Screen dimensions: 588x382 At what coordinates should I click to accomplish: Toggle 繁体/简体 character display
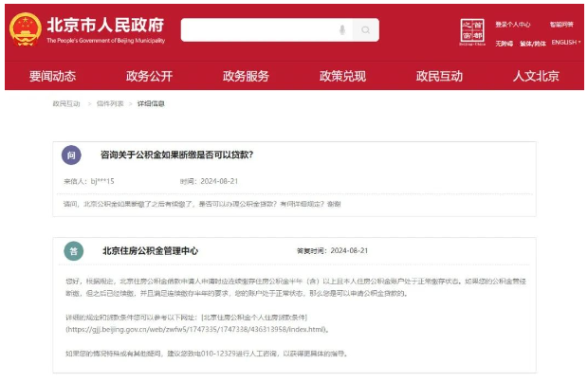(532, 43)
